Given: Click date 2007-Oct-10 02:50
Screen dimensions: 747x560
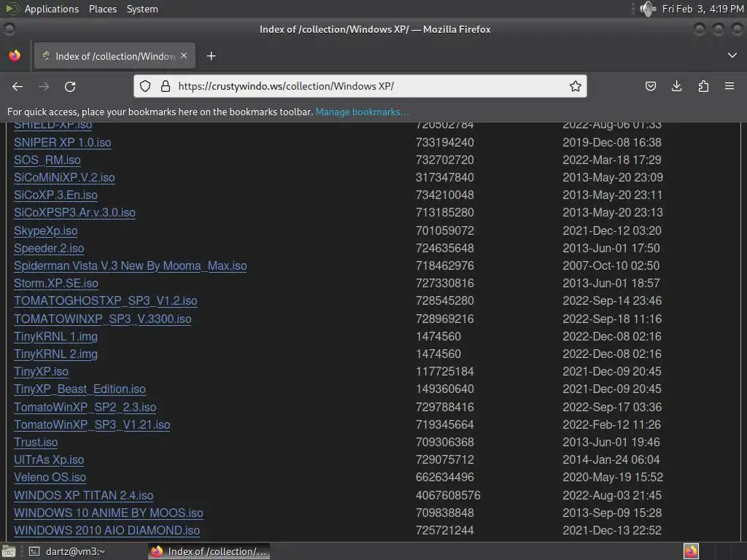Looking at the screenshot, I should [x=611, y=265].
